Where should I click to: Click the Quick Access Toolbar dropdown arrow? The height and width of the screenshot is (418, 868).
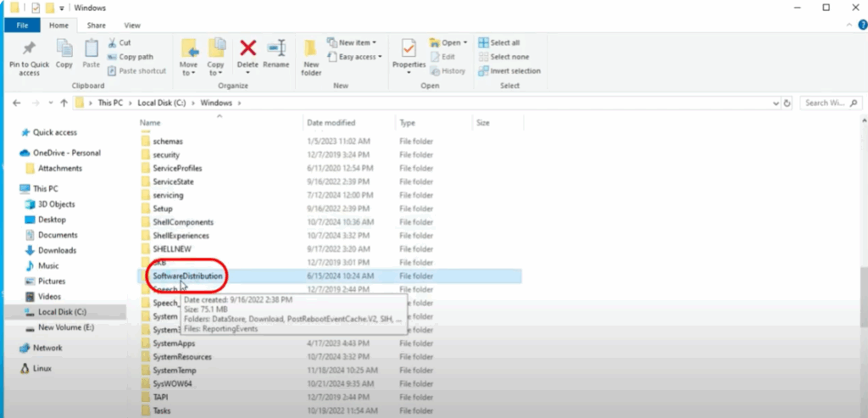[x=62, y=8]
